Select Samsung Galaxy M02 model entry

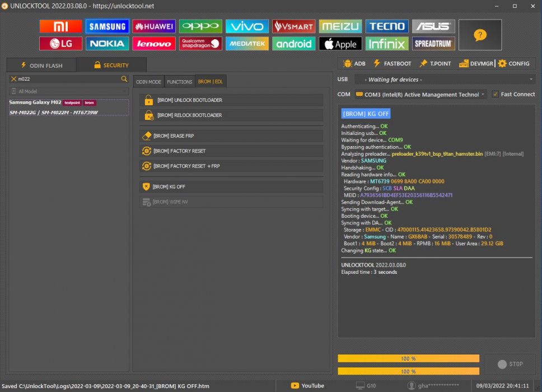point(68,108)
